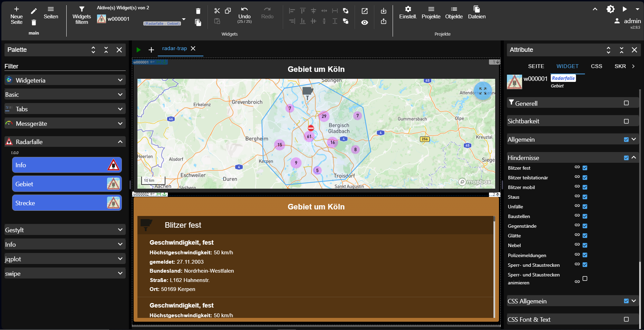Add a new view with the plus icon
The image size is (644, 330).
(151, 50)
